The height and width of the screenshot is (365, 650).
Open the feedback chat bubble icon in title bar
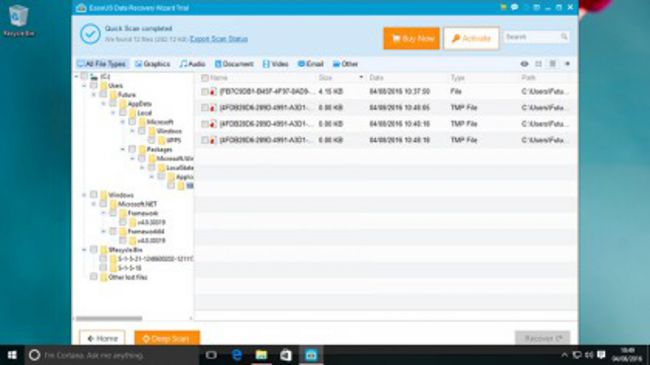pyautogui.click(x=514, y=7)
